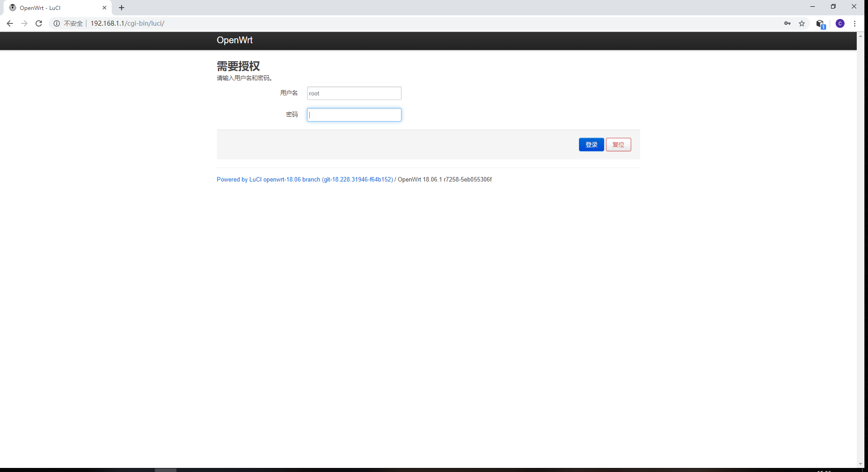Click the red 复位 reset button
The image size is (868, 472).
click(619, 145)
